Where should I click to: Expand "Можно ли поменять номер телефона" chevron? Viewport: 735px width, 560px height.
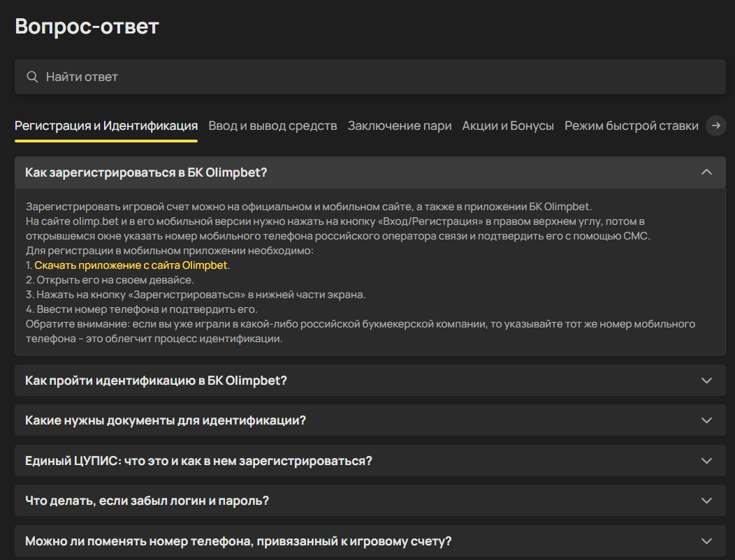tap(706, 540)
